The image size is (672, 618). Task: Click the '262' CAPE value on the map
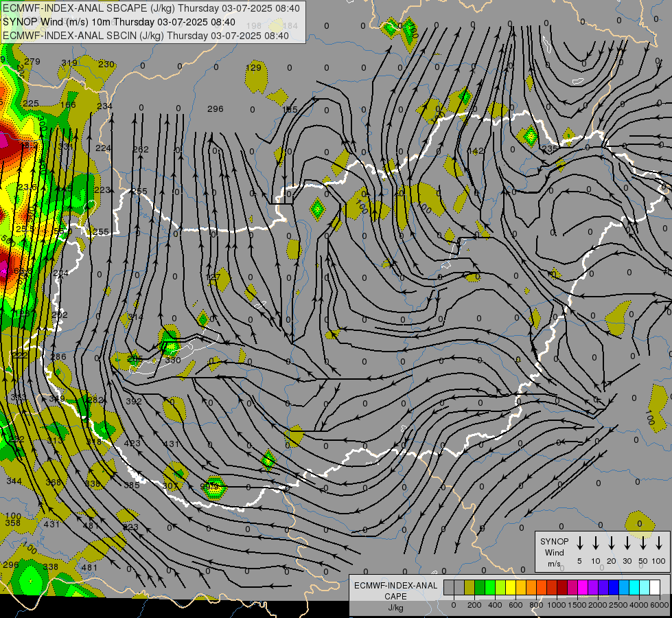141,149
